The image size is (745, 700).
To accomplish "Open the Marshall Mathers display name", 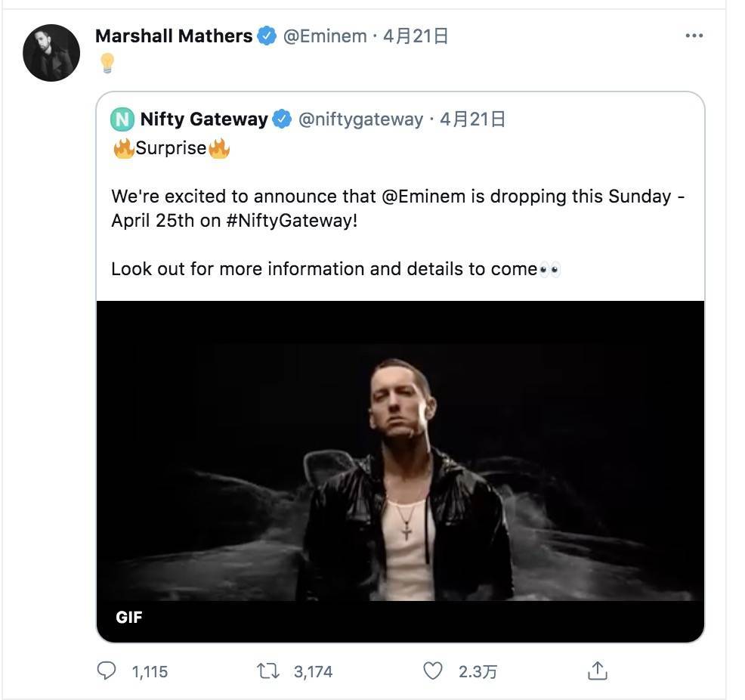I will [174, 36].
